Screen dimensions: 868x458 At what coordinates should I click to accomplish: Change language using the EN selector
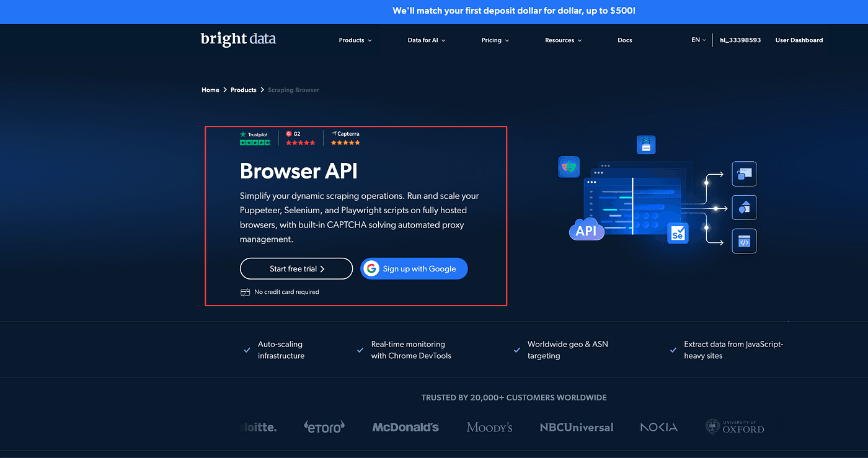point(698,40)
